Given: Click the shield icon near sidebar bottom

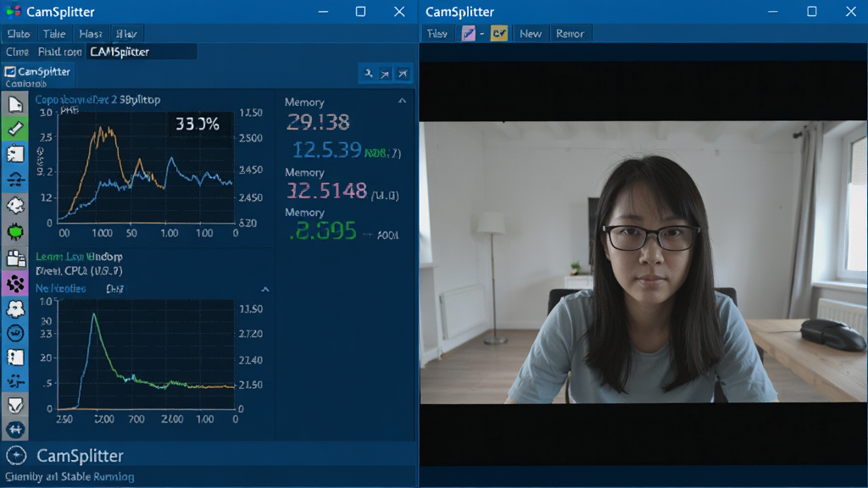Looking at the screenshot, I should point(15,405).
